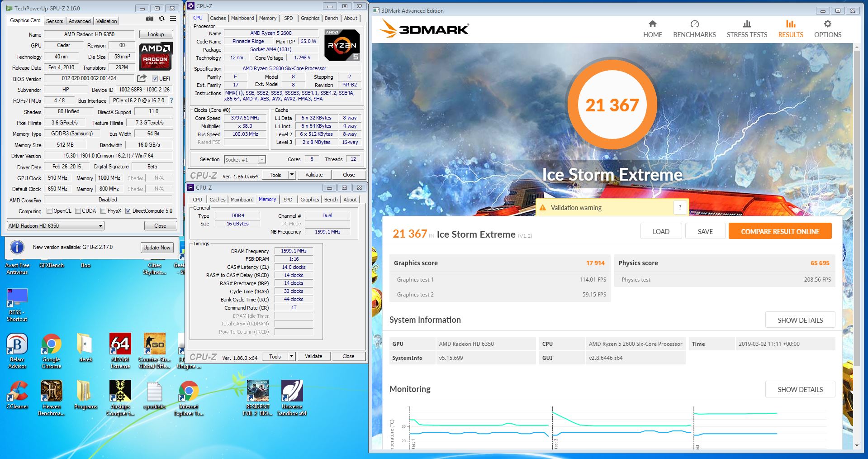Click Update Now for GPU-Z

click(157, 247)
